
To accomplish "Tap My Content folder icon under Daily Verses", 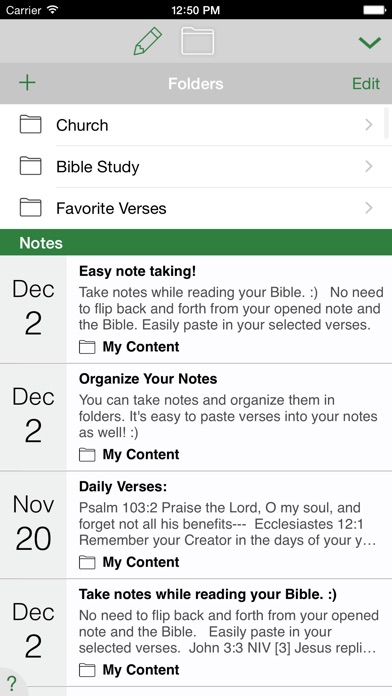I will 87,562.
